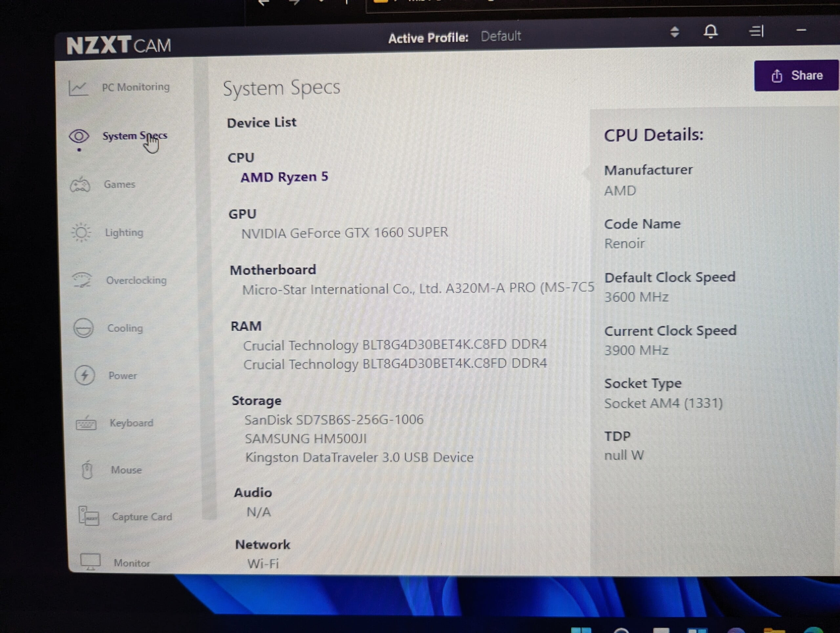Open the Keyboard icon in sidebar
Screen dimensions: 840x633
point(86,423)
